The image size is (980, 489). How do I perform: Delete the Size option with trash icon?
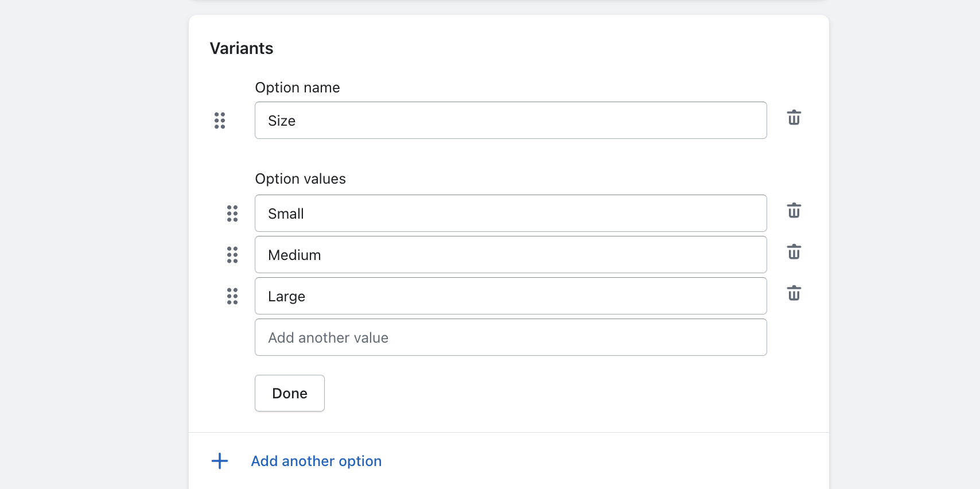click(x=794, y=118)
